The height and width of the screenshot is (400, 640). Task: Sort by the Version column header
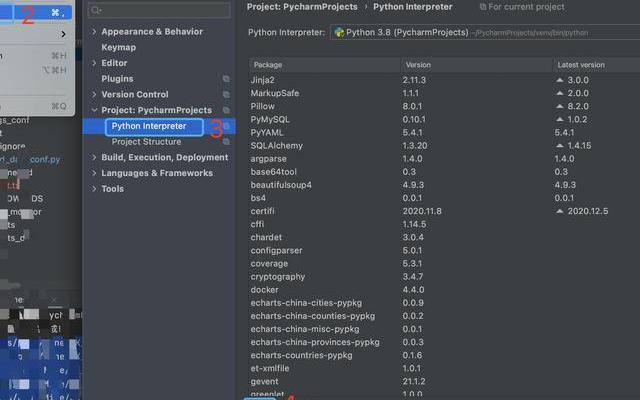tap(476, 65)
